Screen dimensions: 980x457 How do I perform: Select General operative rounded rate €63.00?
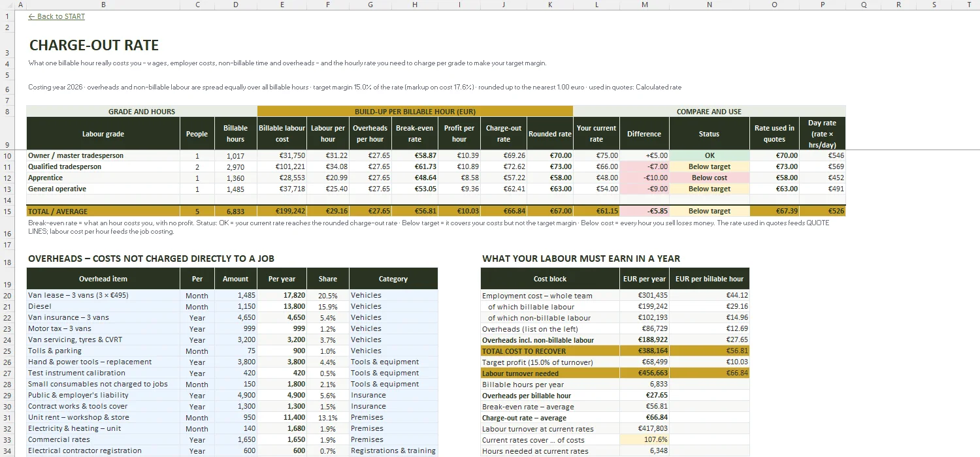click(x=549, y=189)
